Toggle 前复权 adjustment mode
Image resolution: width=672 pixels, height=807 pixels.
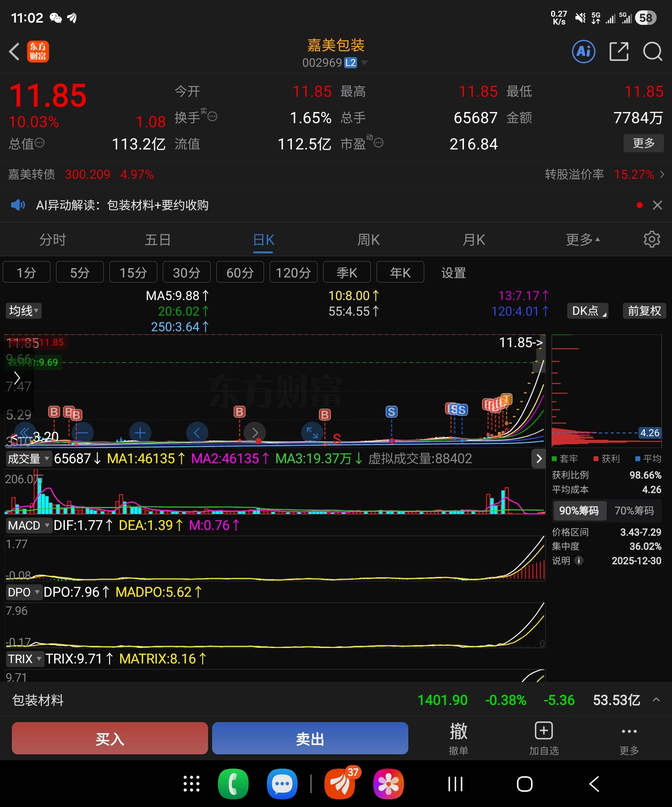tap(644, 310)
